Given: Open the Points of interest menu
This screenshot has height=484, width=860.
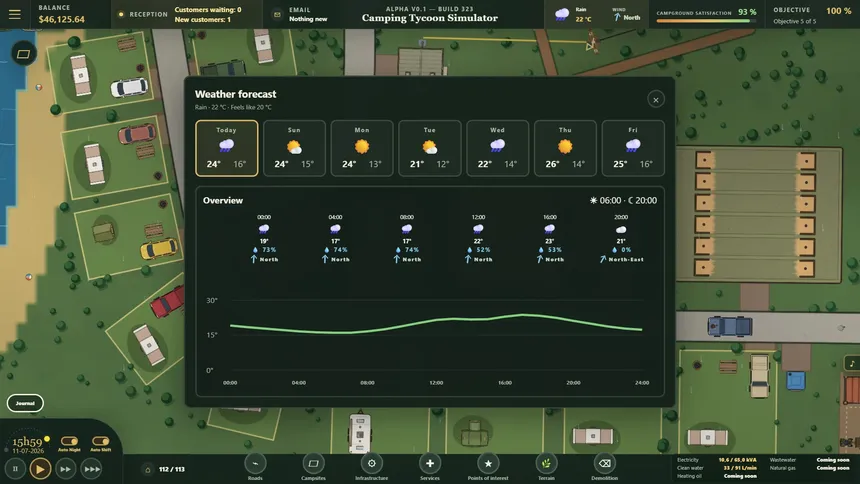Looking at the screenshot, I should (x=488, y=464).
